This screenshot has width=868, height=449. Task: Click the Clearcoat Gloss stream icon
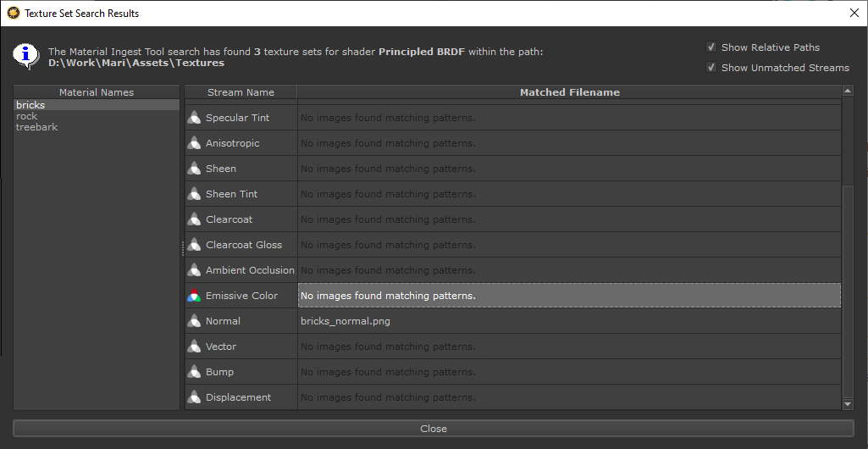tap(194, 245)
